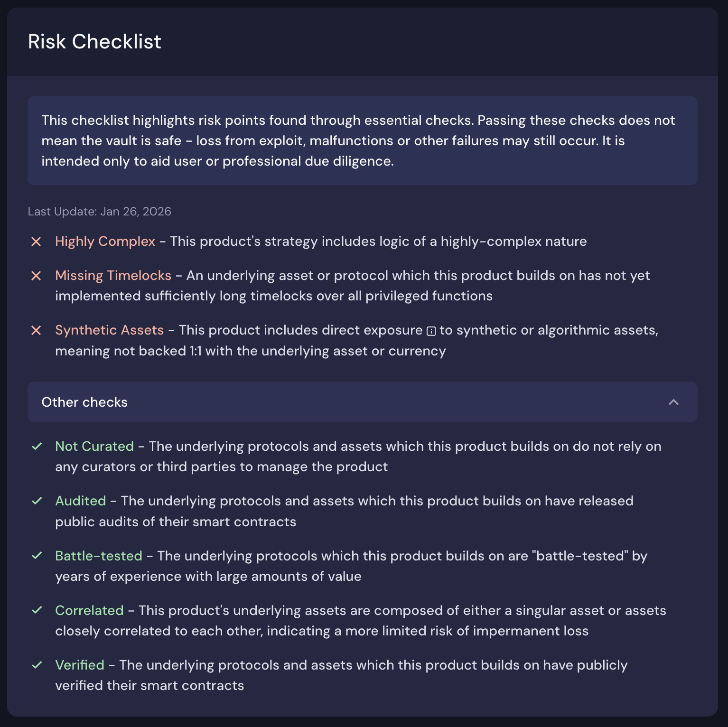The width and height of the screenshot is (728, 727).
Task: Toggle the Audited check entry
Action: tap(81, 501)
